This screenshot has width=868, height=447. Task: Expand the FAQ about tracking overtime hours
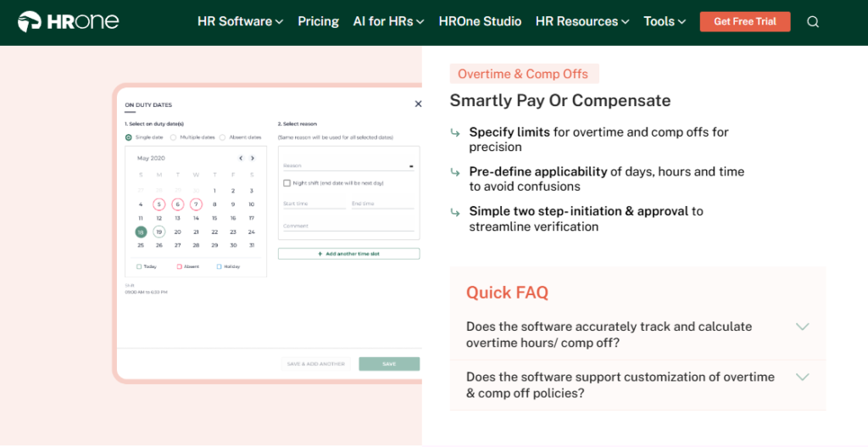[x=637, y=334]
